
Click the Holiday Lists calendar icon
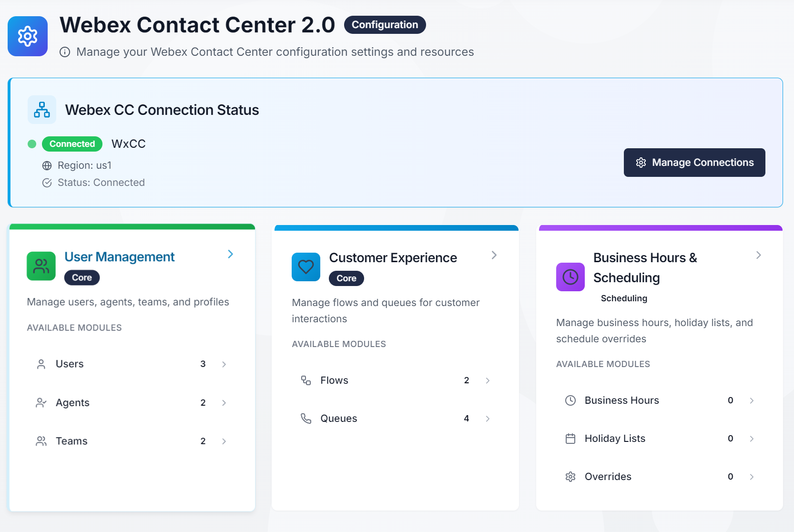click(570, 438)
